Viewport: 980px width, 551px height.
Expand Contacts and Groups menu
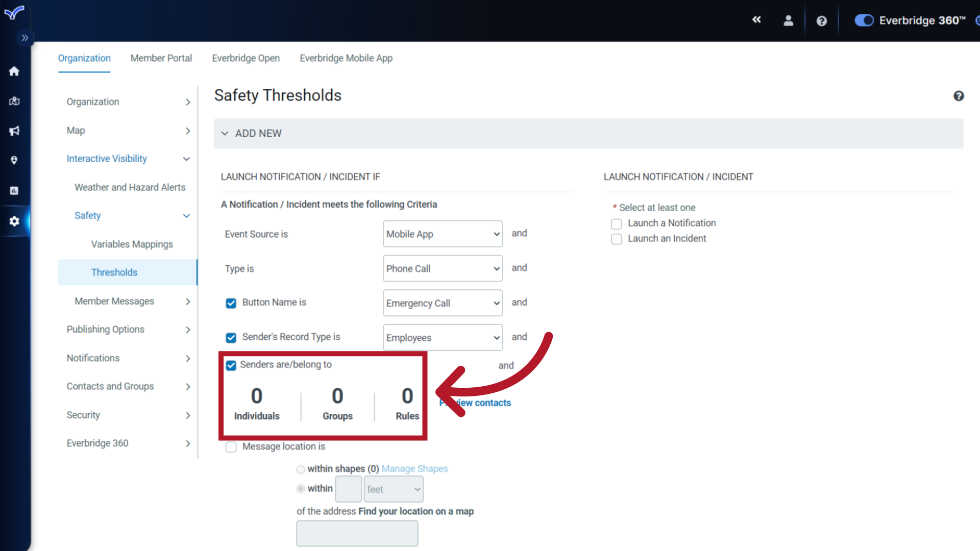[128, 386]
